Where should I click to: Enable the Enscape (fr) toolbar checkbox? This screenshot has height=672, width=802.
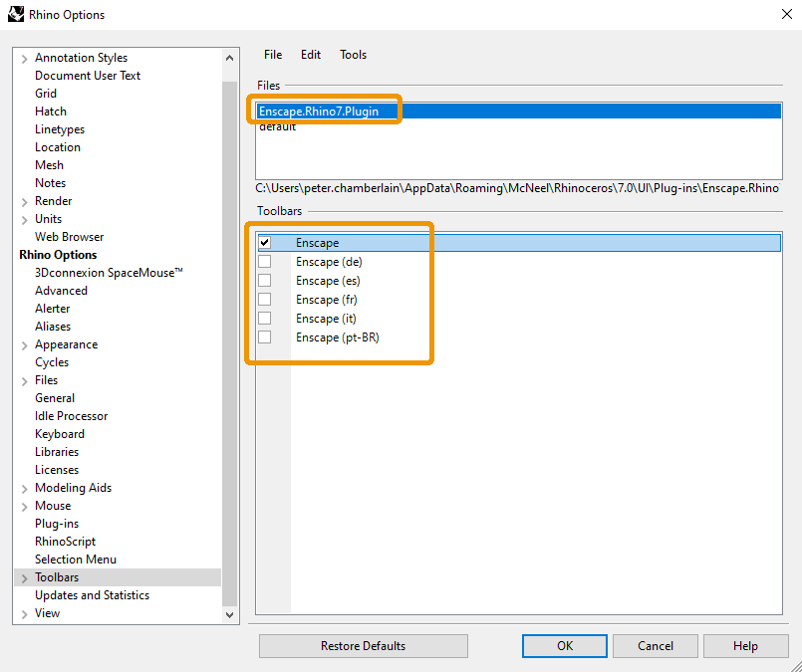tap(265, 300)
